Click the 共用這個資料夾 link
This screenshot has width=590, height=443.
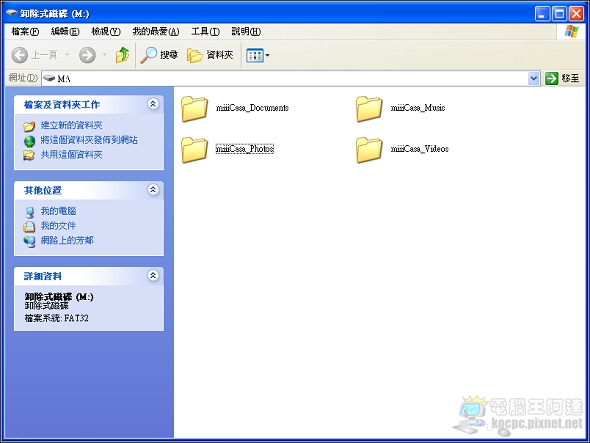[71, 155]
